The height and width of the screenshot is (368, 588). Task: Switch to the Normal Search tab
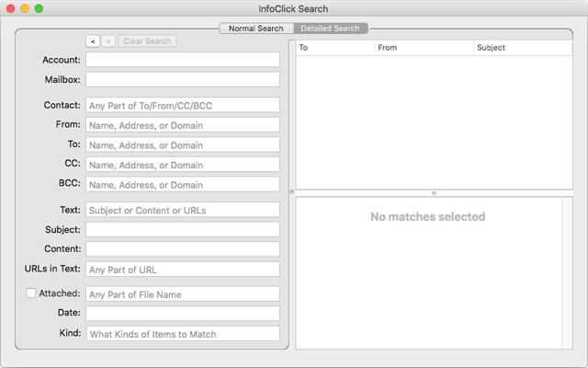(x=256, y=29)
